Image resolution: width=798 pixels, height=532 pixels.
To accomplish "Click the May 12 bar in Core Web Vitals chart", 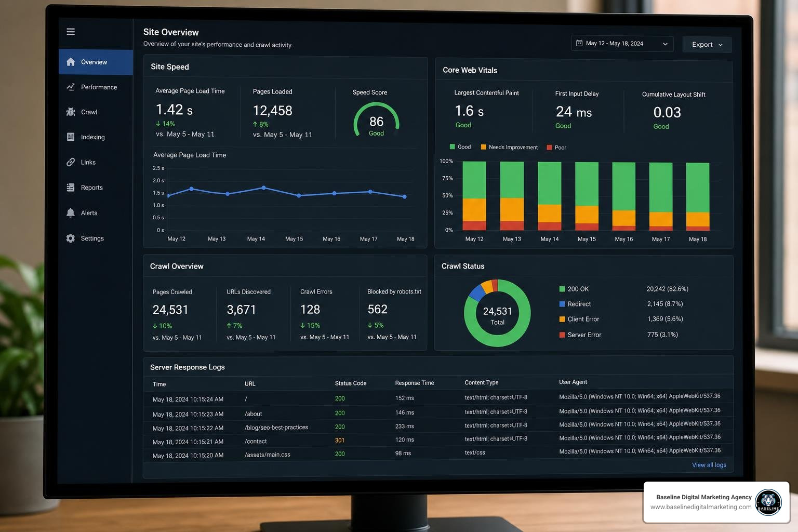I will point(474,196).
